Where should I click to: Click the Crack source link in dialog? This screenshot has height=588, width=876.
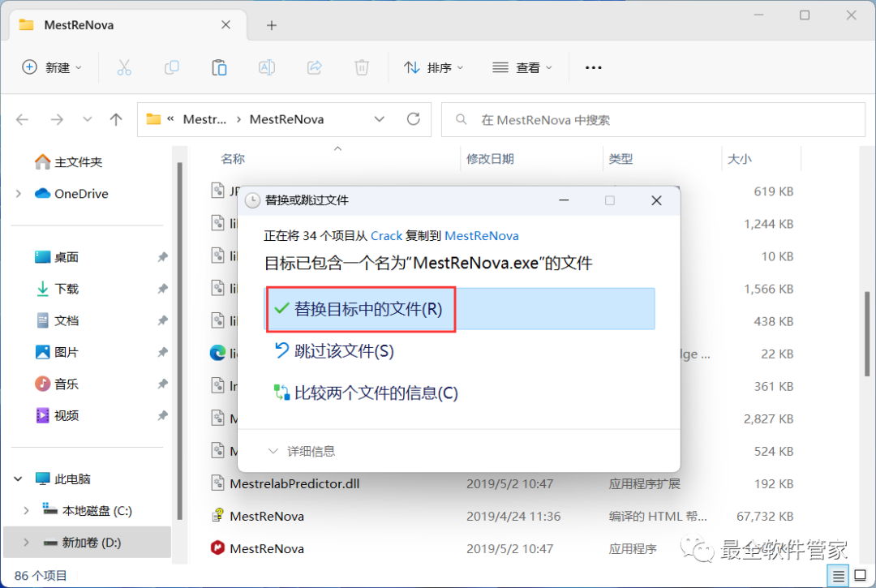point(386,236)
